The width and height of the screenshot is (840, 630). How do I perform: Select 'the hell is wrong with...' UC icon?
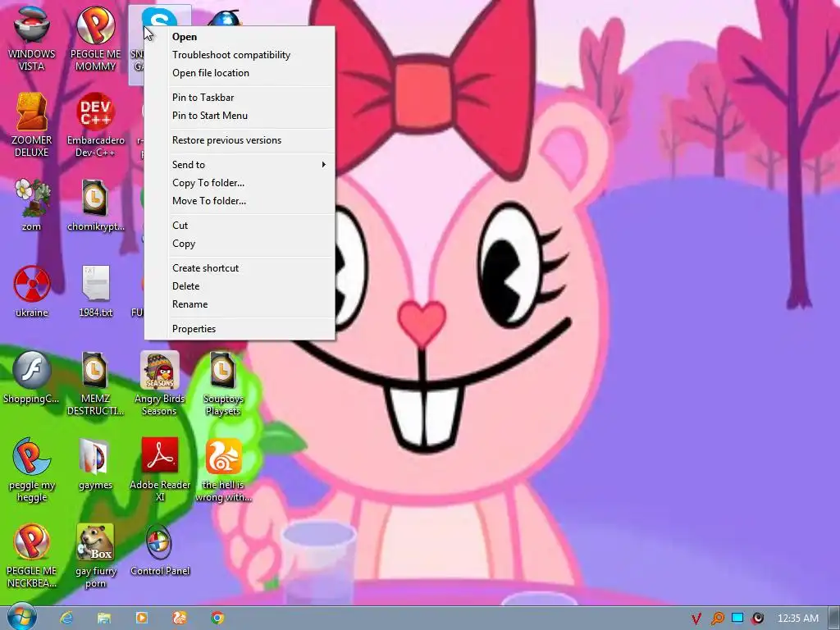point(223,469)
